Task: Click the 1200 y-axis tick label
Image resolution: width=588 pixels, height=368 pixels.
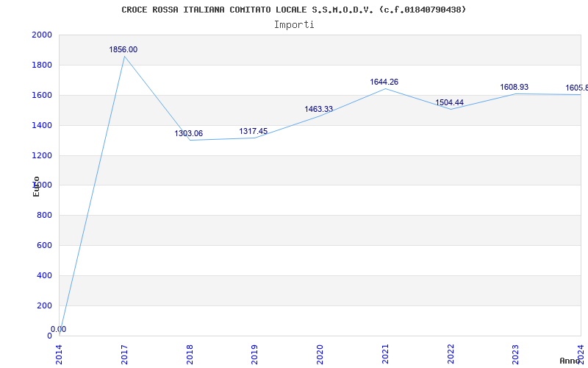Action: [42, 155]
